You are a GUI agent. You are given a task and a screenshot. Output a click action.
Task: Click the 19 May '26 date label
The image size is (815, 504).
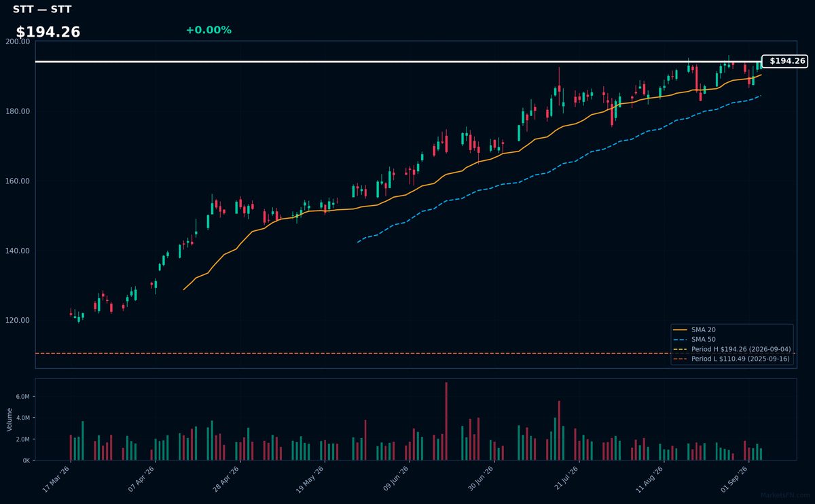pos(310,480)
